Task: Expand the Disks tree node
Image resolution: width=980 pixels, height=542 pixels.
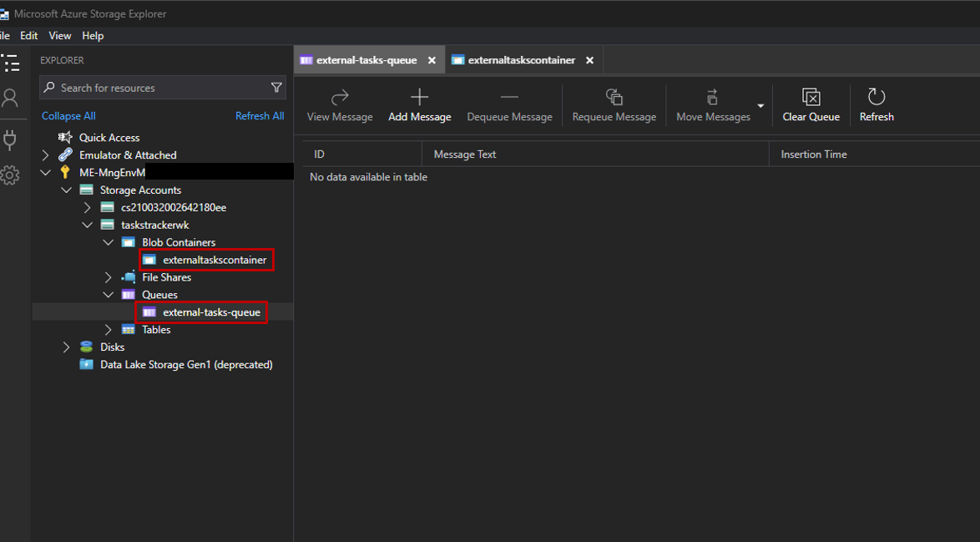Action: tap(67, 347)
